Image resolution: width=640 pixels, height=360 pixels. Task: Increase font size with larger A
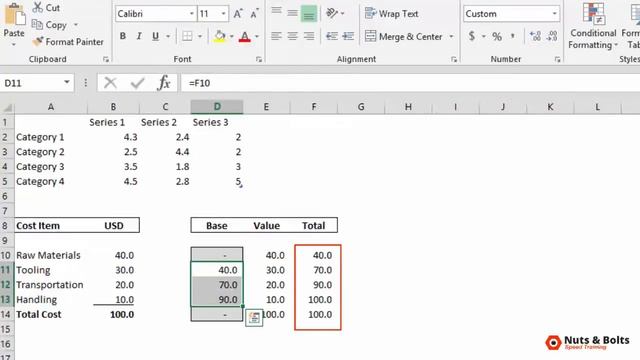pyautogui.click(x=238, y=14)
